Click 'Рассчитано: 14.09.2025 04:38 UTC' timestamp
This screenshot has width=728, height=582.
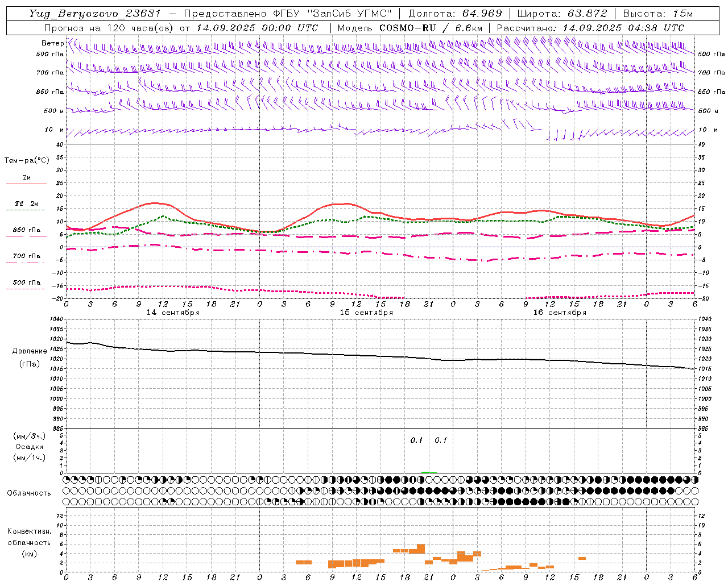click(590, 28)
